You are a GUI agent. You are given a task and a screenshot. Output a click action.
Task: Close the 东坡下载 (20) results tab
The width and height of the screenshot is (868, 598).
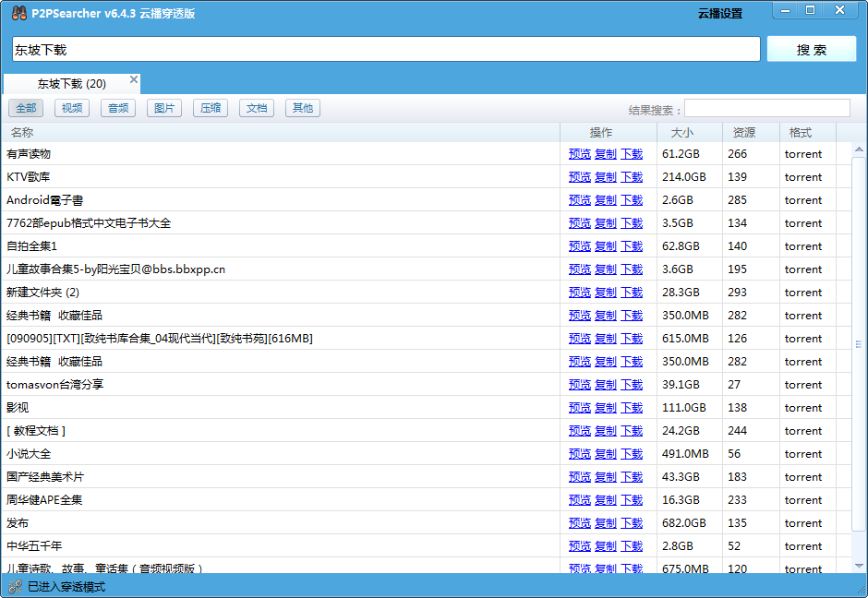(134, 80)
